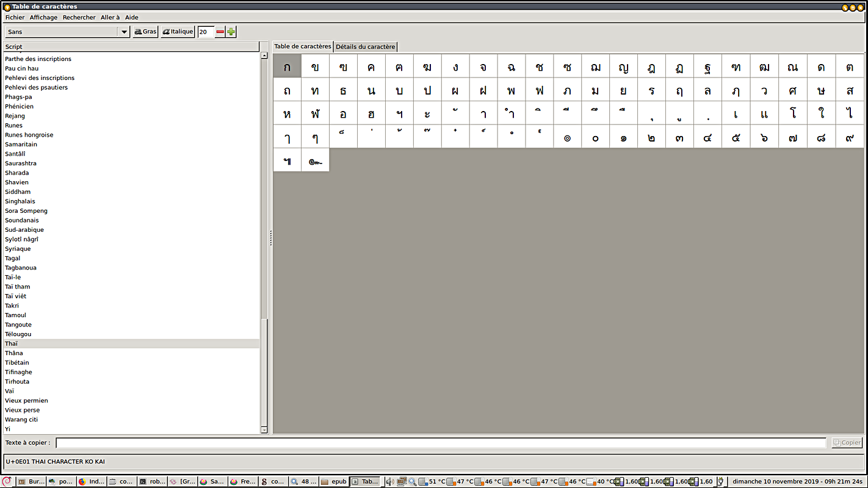The width and height of the screenshot is (868, 488).
Task: Switch to the rob... terminal taskbar item
Action: coord(152,481)
